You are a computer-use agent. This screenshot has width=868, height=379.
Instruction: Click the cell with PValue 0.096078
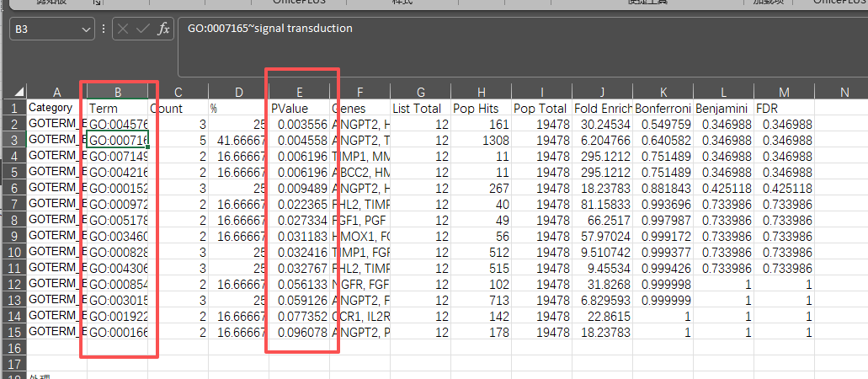pyautogui.click(x=299, y=332)
